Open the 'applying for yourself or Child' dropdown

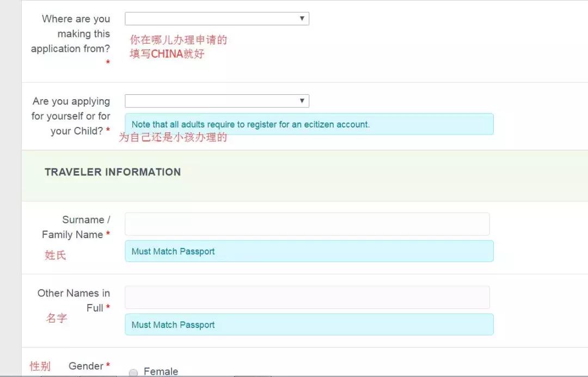(x=217, y=101)
